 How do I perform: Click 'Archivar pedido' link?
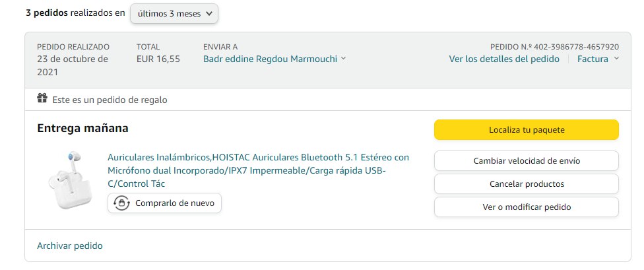point(70,246)
